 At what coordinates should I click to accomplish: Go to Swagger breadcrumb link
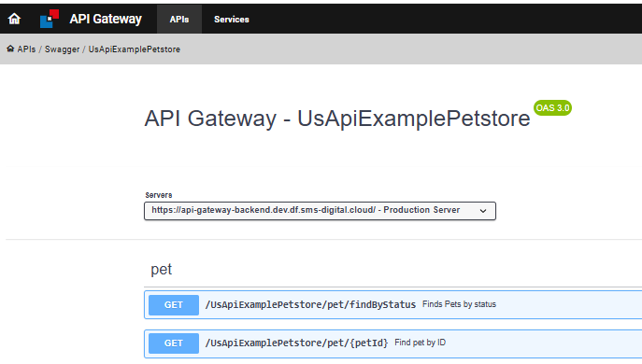click(x=62, y=49)
